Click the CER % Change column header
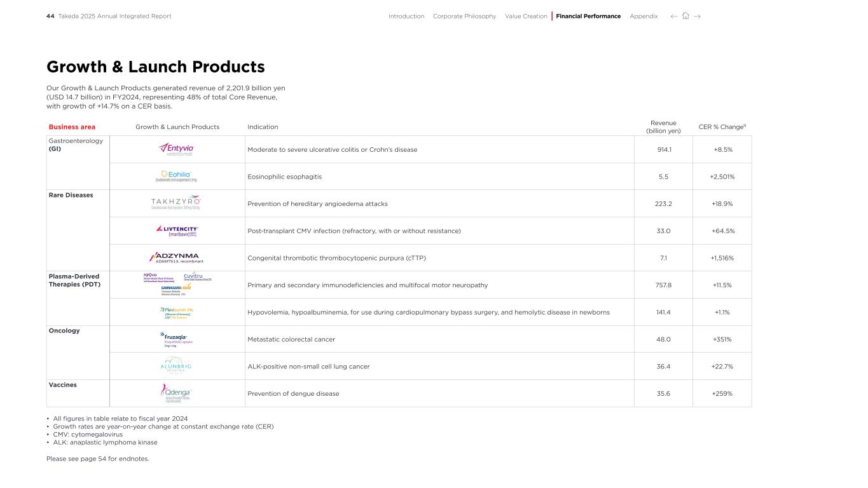Viewport: 868px width, 488px height. (x=722, y=127)
